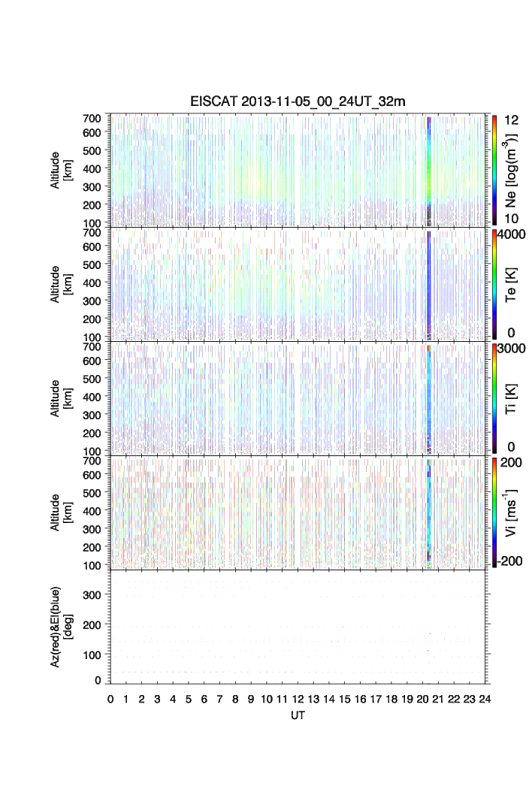This screenshot has height=798, width=532.
Task: Click the x-axis tick label '24'
Action: (x=485, y=699)
